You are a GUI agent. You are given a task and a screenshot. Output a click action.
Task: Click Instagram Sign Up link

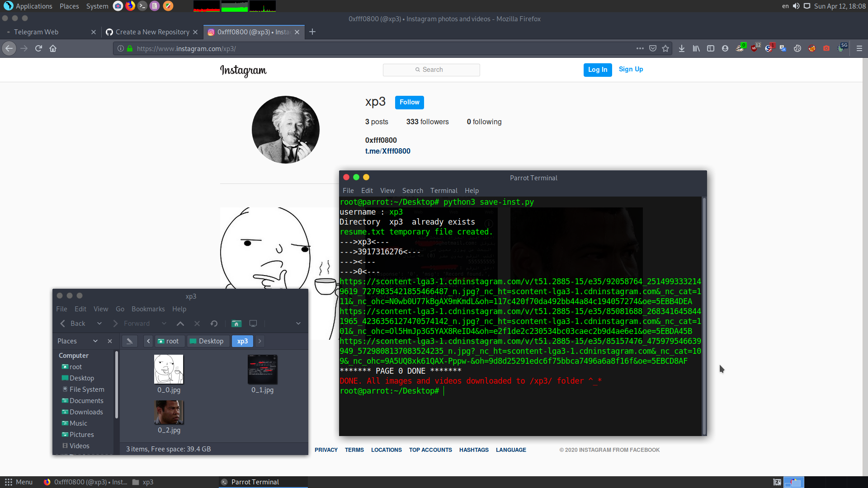click(x=631, y=69)
